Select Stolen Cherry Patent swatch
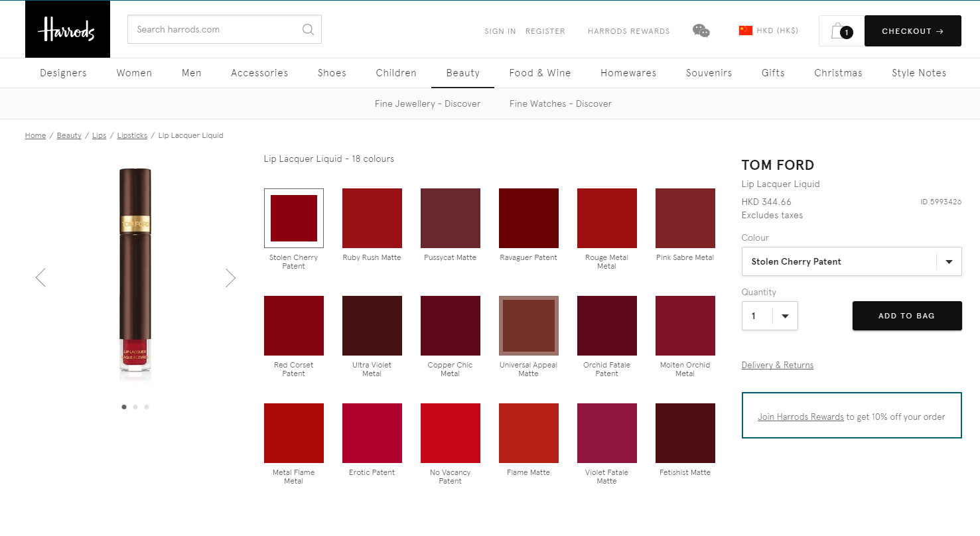The image size is (980, 536). [x=294, y=218]
